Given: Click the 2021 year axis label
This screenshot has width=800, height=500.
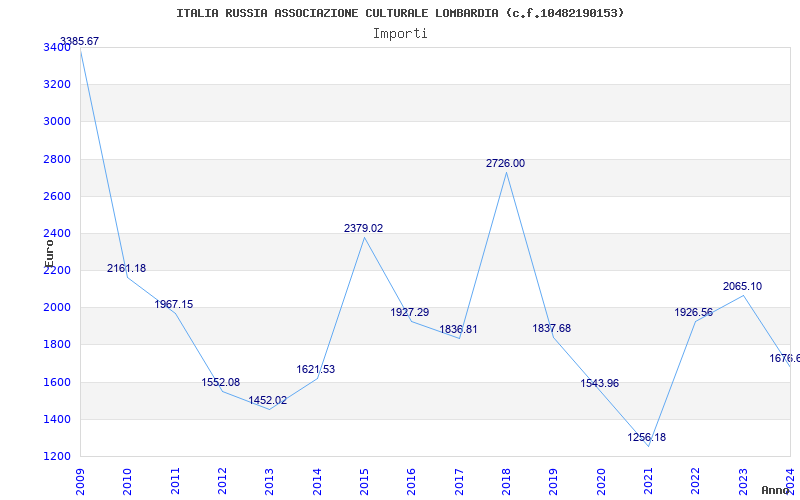Looking at the screenshot, I should coord(648,482).
